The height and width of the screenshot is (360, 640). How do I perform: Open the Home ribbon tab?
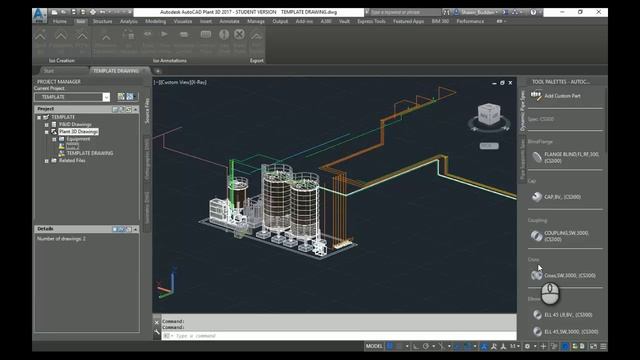pyautogui.click(x=60, y=21)
